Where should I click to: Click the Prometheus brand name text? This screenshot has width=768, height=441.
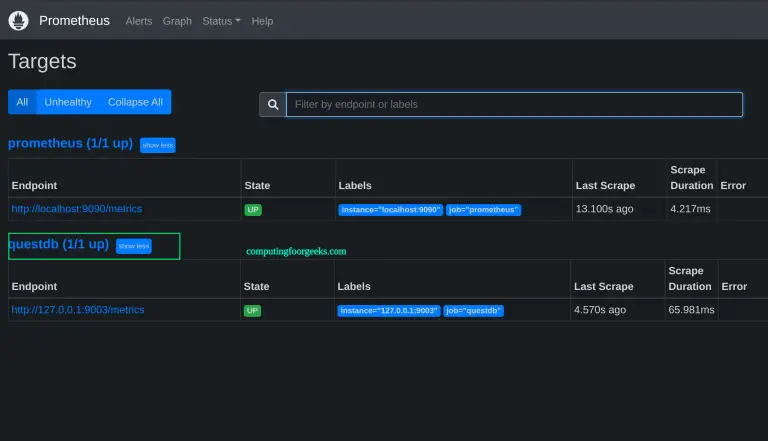[x=75, y=21]
